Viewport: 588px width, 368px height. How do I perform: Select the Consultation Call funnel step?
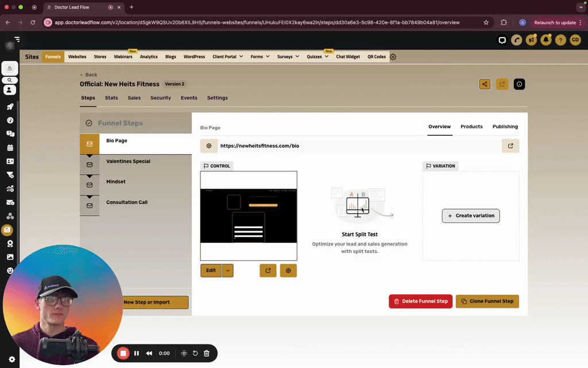click(136, 205)
